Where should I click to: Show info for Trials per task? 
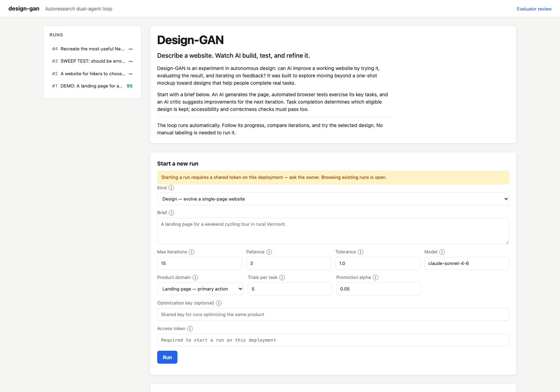(x=282, y=277)
